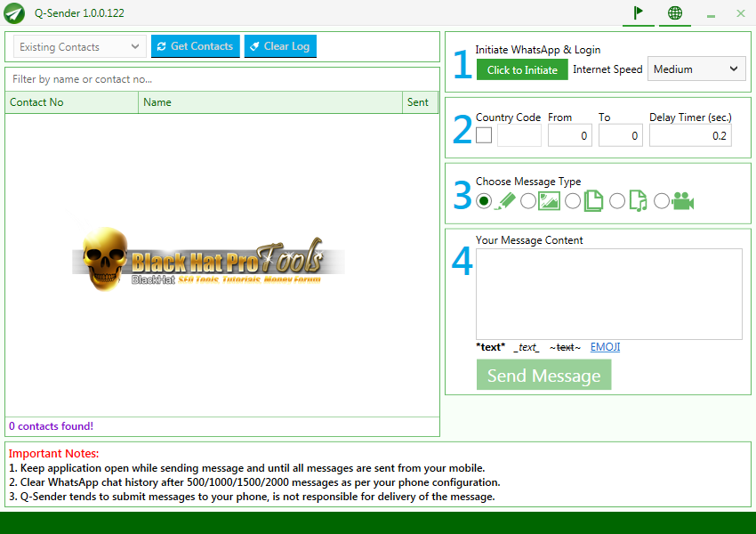Click the Click to Initiate button
This screenshot has height=534, width=756.
tap(522, 69)
